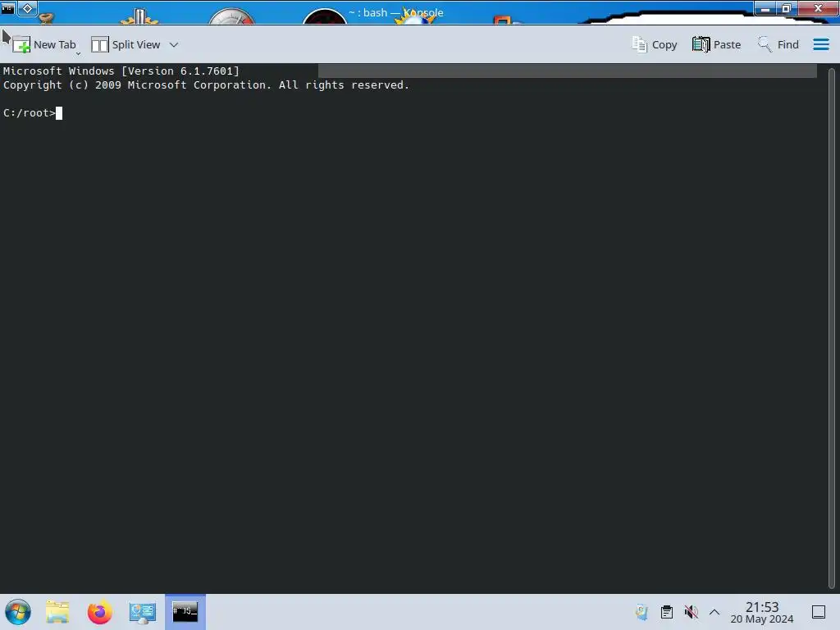Click the keep-above diamond title bar button
This screenshot has width=840, height=630.
27,8
